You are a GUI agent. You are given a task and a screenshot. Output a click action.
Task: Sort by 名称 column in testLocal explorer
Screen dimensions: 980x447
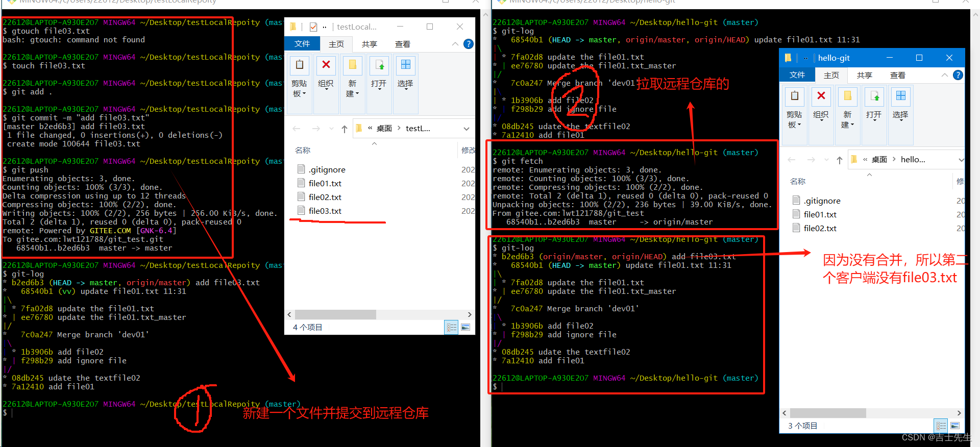click(x=303, y=151)
